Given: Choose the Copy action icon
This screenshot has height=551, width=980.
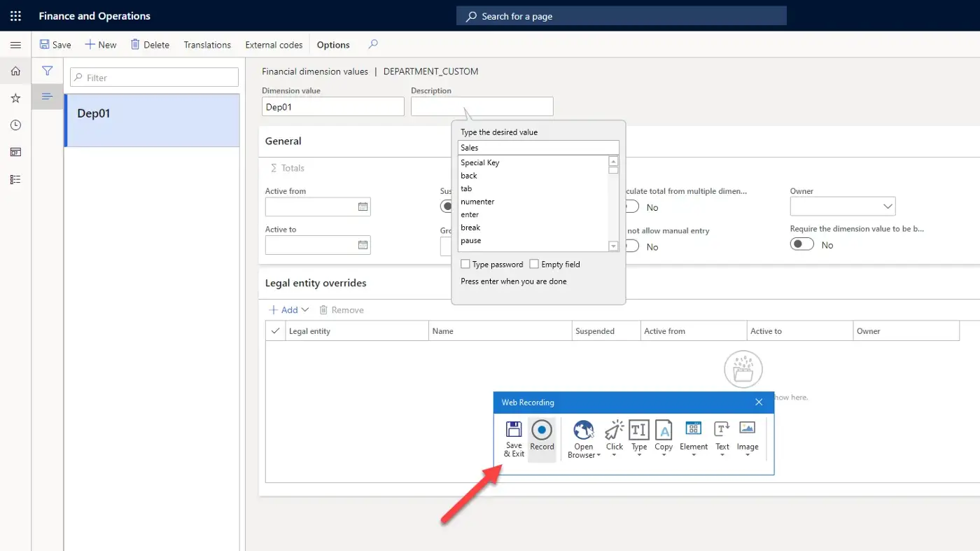Looking at the screenshot, I should pos(664,430).
